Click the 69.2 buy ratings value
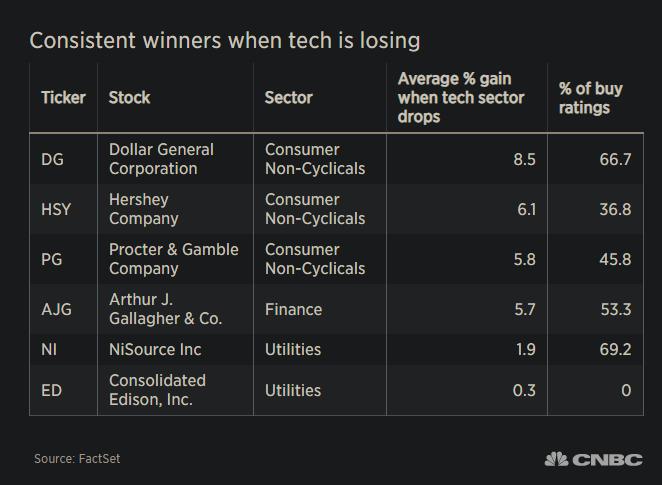This screenshot has height=485, width=662. click(x=615, y=350)
